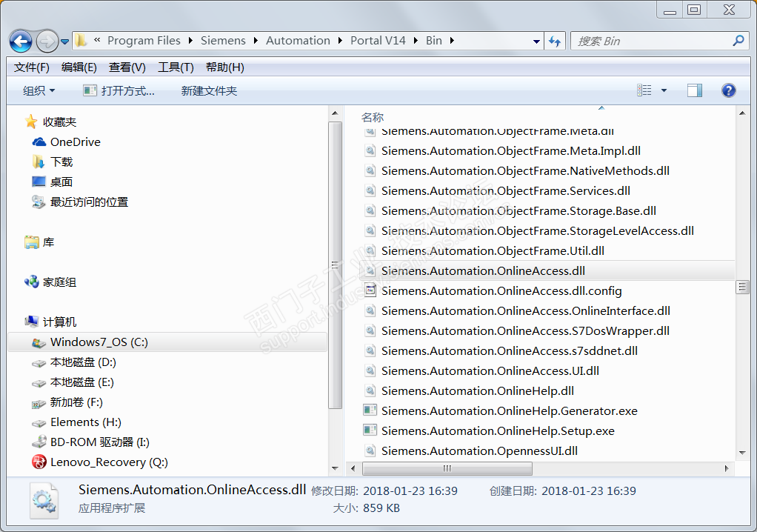Click the file list scroll-down arrow
Screen dimensions: 757x532
click(x=742, y=453)
